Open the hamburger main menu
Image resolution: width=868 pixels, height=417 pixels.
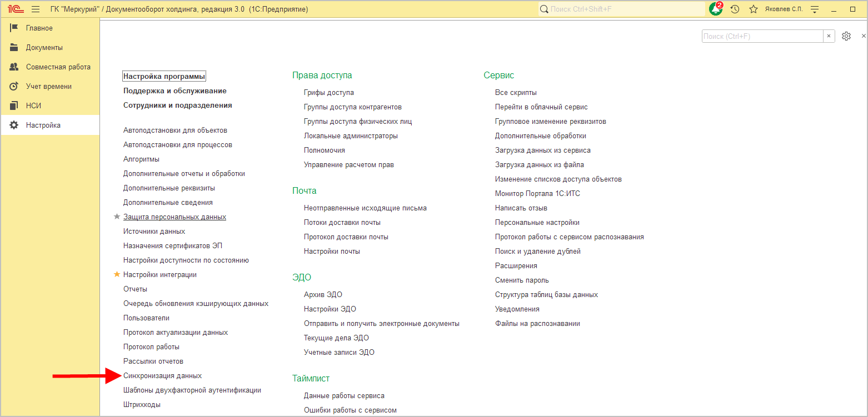[x=36, y=9]
